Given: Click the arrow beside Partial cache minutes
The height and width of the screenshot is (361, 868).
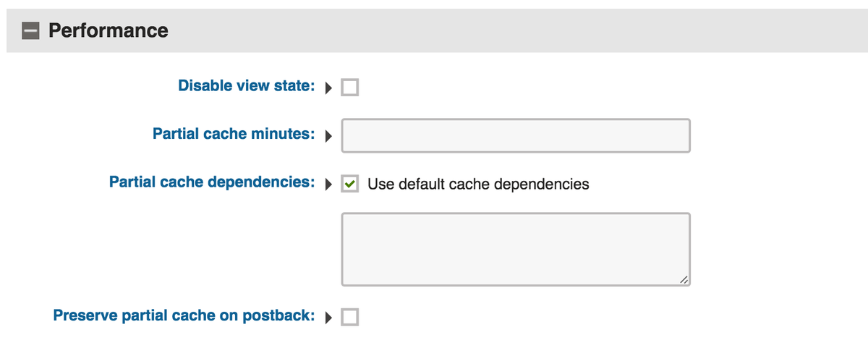Looking at the screenshot, I should [328, 135].
